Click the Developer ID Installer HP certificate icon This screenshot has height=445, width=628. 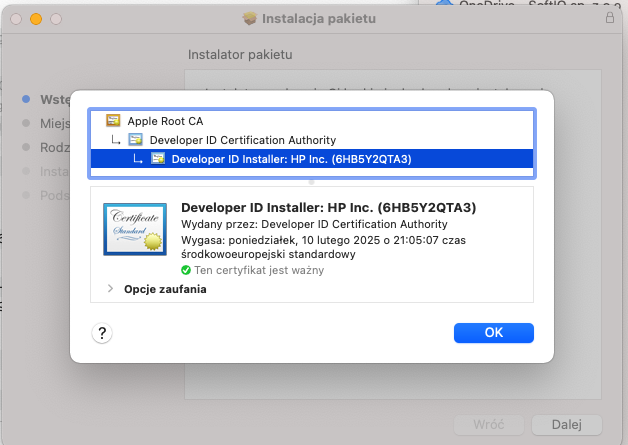coord(158,159)
